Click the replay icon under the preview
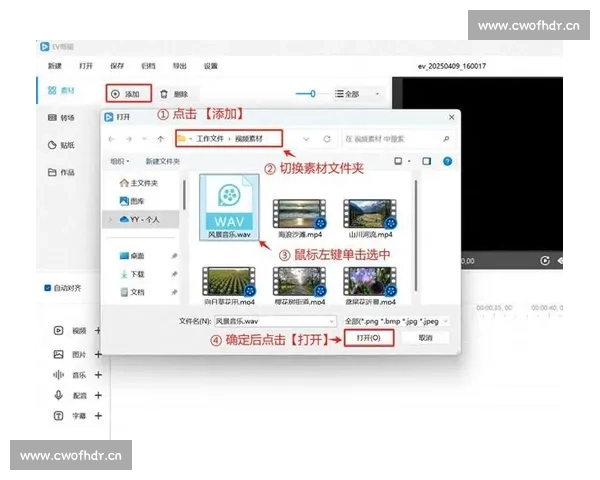 coord(545,261)
